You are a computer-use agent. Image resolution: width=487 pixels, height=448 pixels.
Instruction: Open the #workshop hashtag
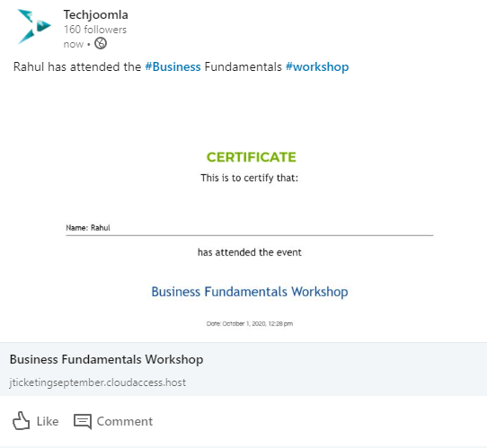click(317, 67)
